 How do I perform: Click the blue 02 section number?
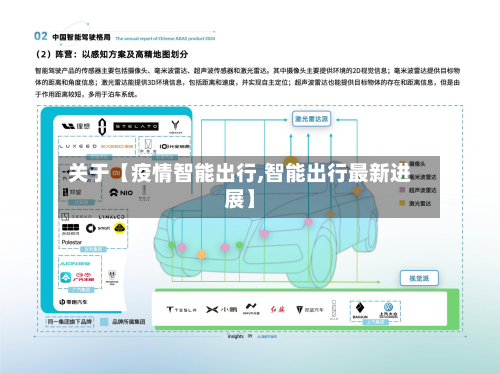point(41,36)
